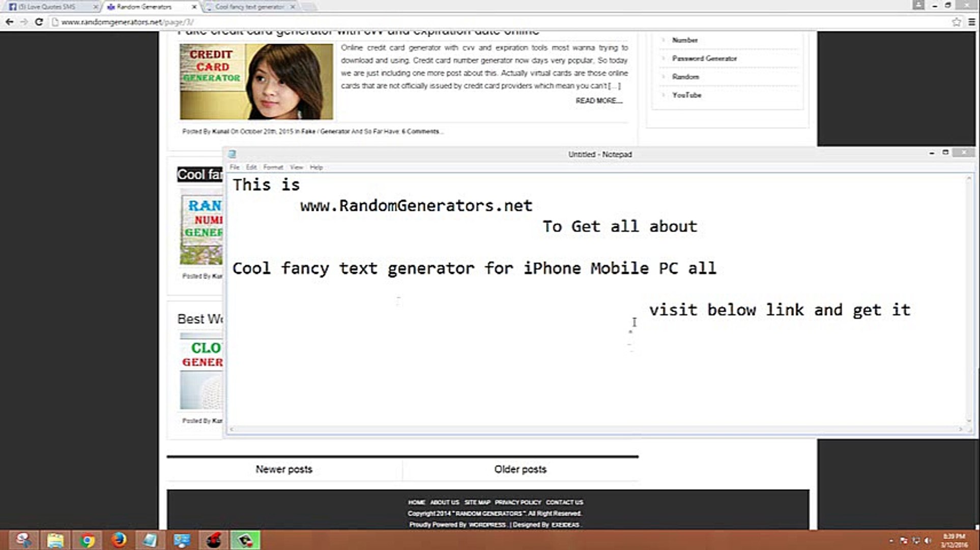The image size is (980, 550).
Task: Open Notepad's Edit menu
Action: tap(251, 167)
